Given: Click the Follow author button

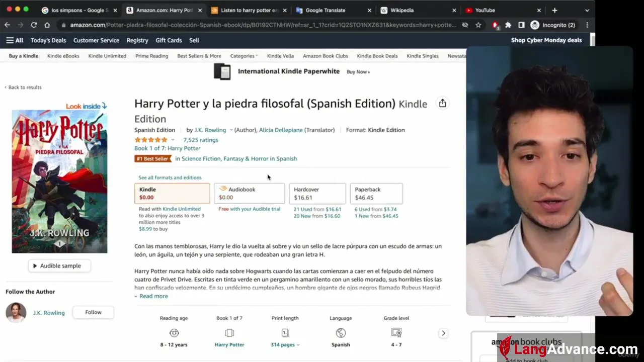Looking at the screenshot, I should (93, 312).
